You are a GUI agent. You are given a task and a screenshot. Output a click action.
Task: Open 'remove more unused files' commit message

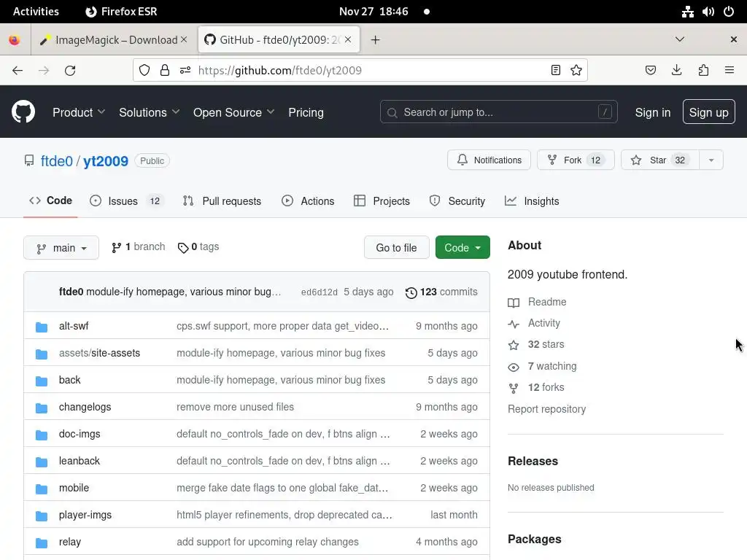236,407
